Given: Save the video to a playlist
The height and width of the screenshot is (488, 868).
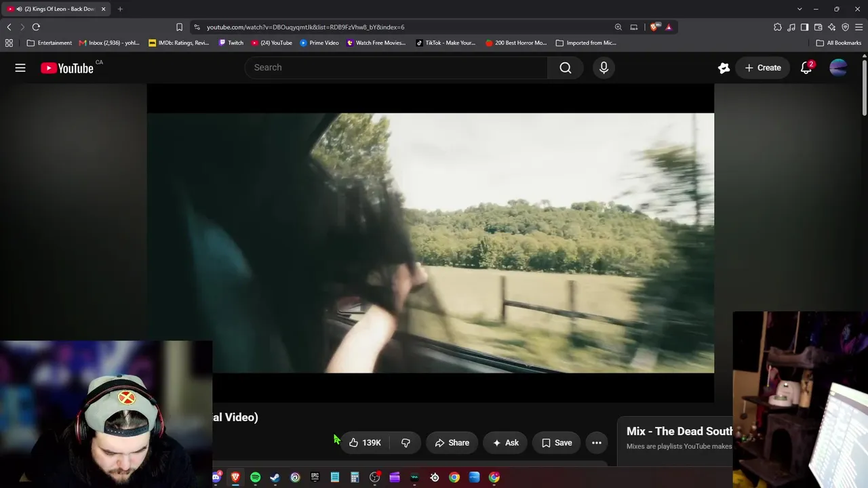Looking at the screenshot, I should [x=557, y=443].
